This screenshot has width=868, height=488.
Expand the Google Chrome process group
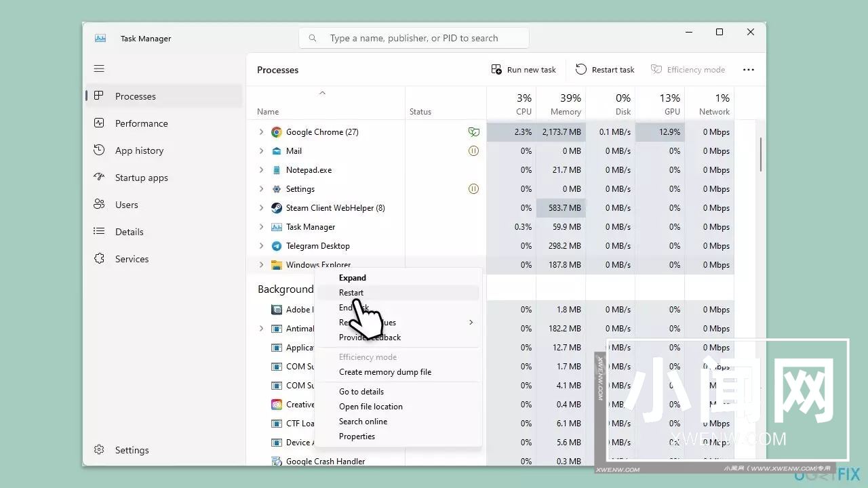coord(261,132)
